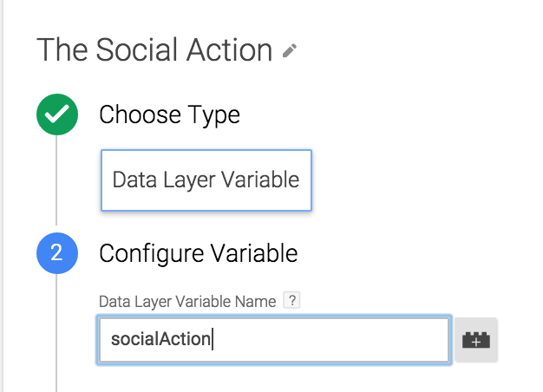Click the "Data Layer Variable" text in the type box
The image size is (543, 392).
click(x=206, y=180)
